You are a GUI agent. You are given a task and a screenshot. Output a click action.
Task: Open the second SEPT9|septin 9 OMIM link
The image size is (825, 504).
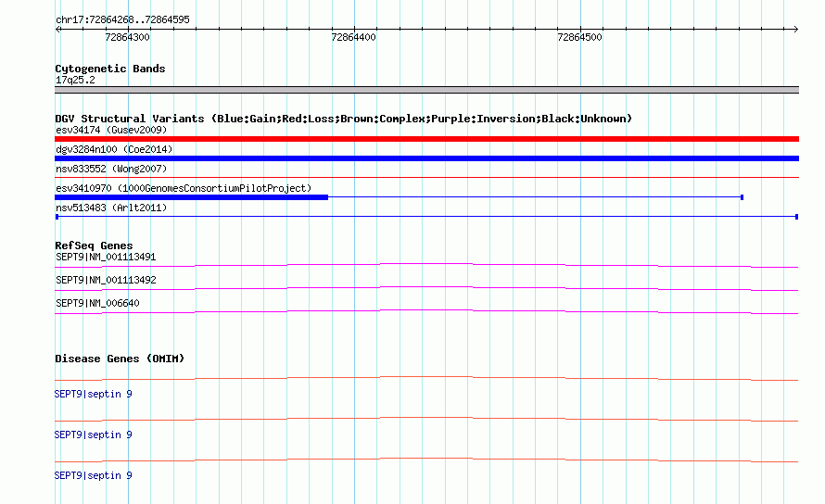point(93,435)
